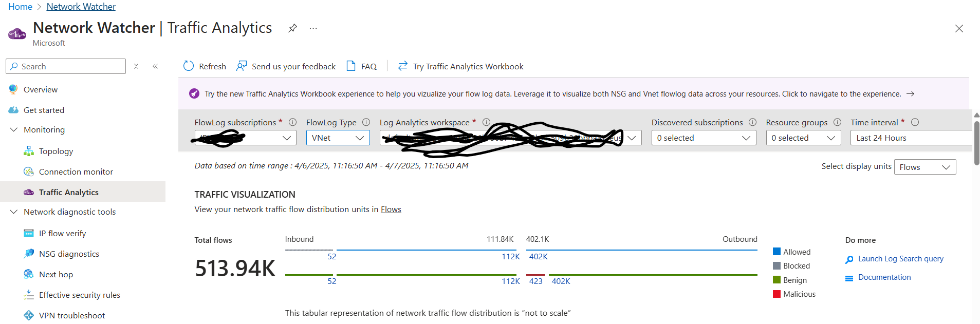
Task: Click info icon next to Time interval
Action: [915, 122]
